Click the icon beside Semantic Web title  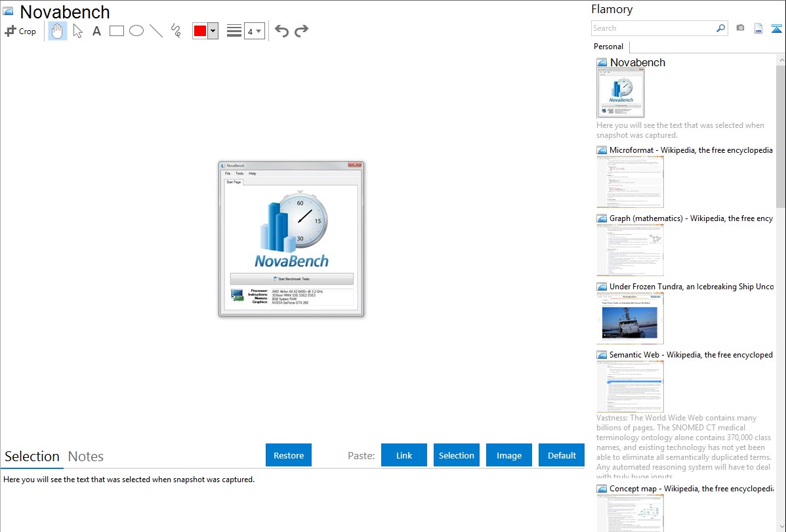pyautogui.click(x=602, y=355)
